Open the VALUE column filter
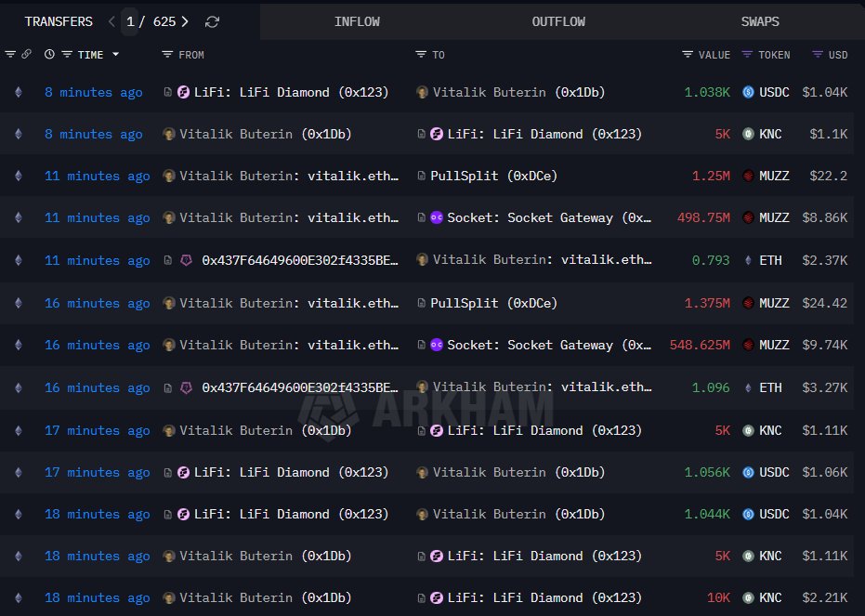865x616 pixels. [x=688, y=54]
